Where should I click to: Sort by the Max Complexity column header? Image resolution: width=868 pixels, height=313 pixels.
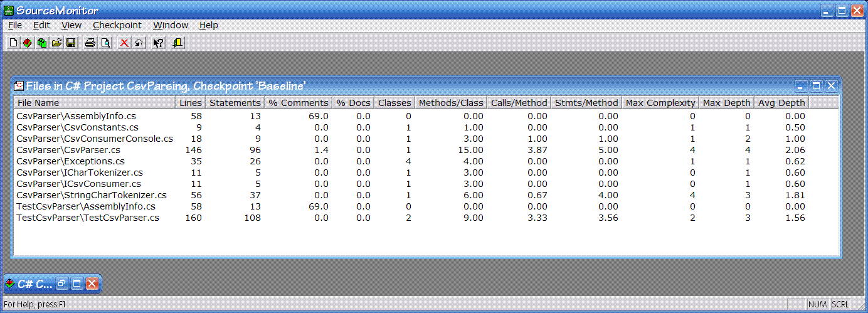(x=660, y=103)
